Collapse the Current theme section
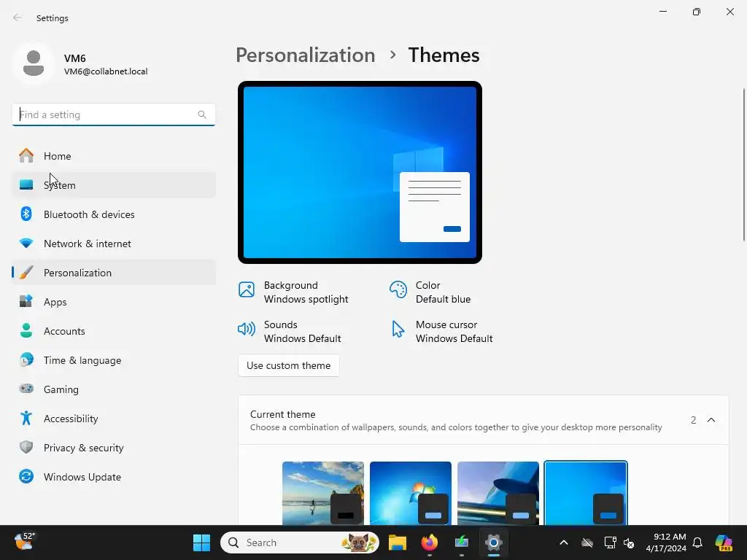 [711, 420]
